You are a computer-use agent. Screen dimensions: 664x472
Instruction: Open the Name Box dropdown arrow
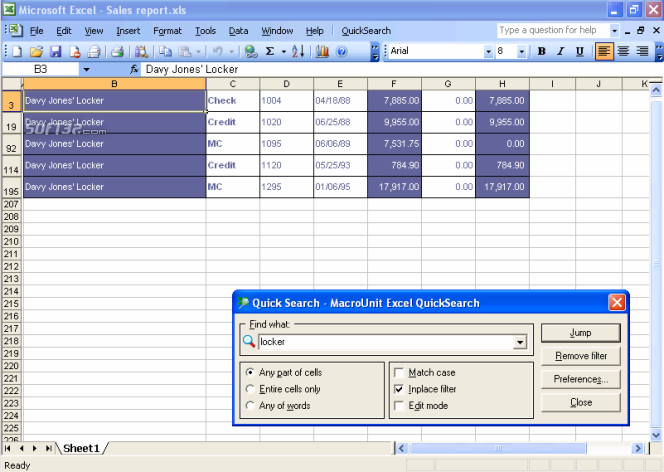point(86,69)
